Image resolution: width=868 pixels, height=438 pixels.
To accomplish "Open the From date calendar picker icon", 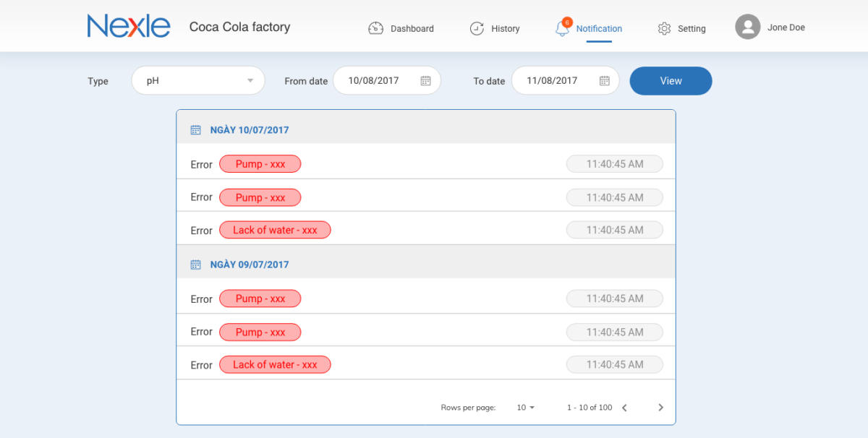I will [x=426, y=81].
